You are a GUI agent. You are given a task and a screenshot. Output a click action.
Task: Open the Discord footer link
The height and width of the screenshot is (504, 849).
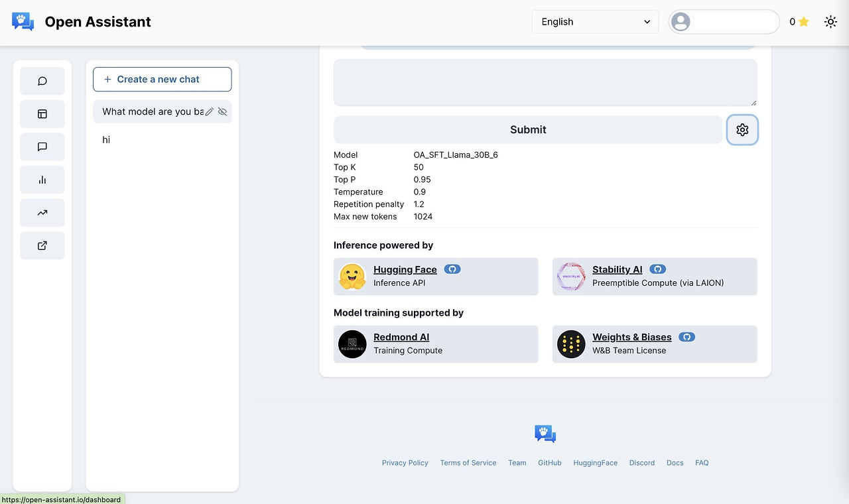click(x=642, y=463)
